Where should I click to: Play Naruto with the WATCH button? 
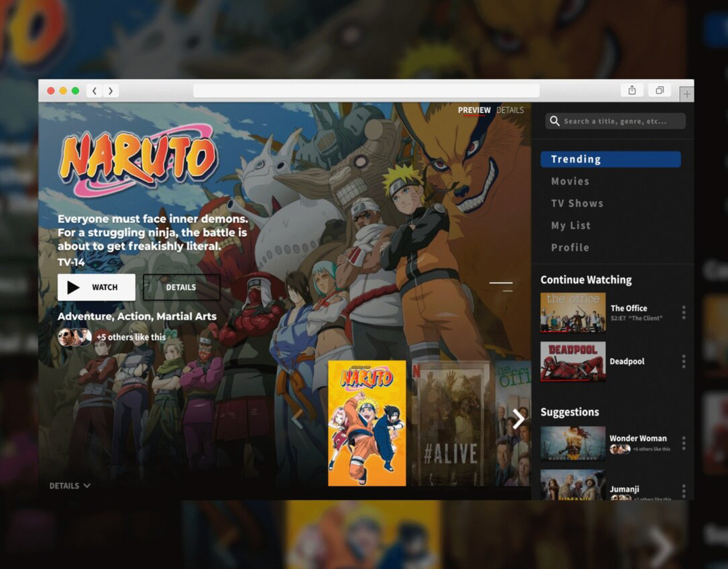pyautogui.click(x=97, y=288)
